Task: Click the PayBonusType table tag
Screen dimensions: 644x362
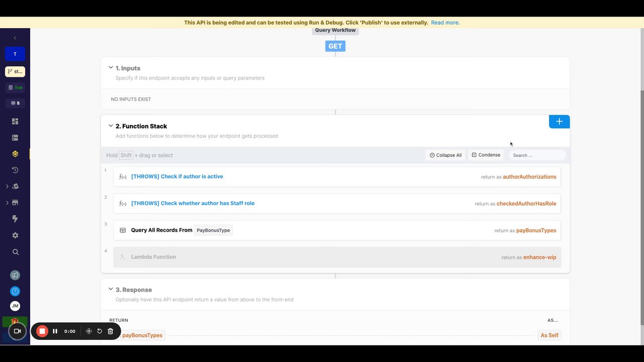Action: point(213,230)
